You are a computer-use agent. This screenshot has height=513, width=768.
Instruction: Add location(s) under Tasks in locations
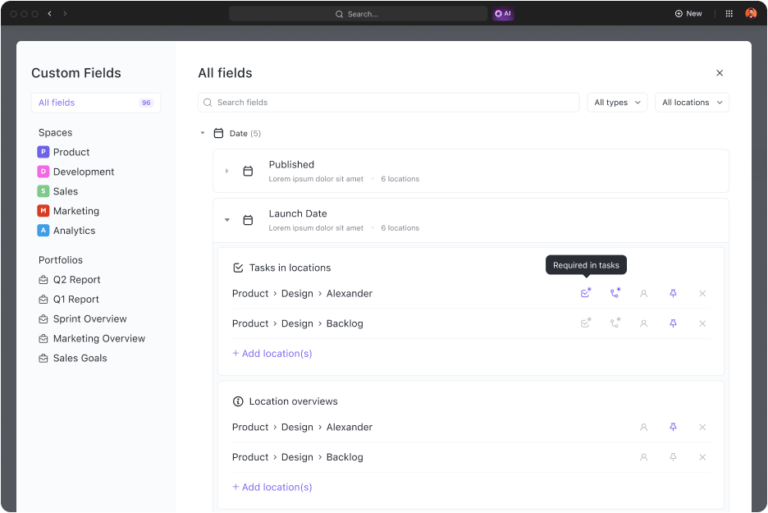point(272,353)
